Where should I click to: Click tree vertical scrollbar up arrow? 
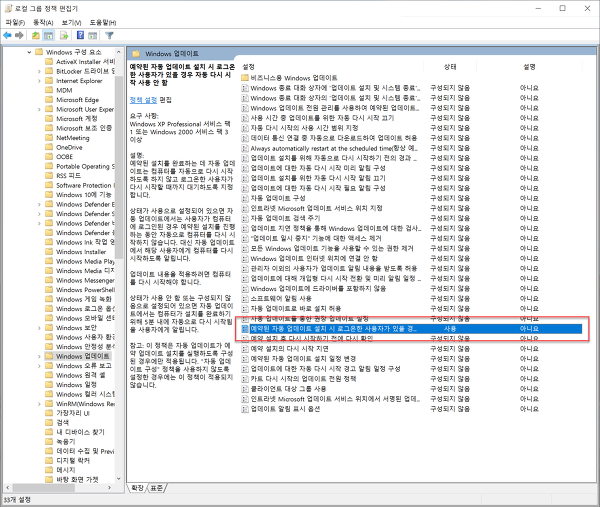coord(119,52)
